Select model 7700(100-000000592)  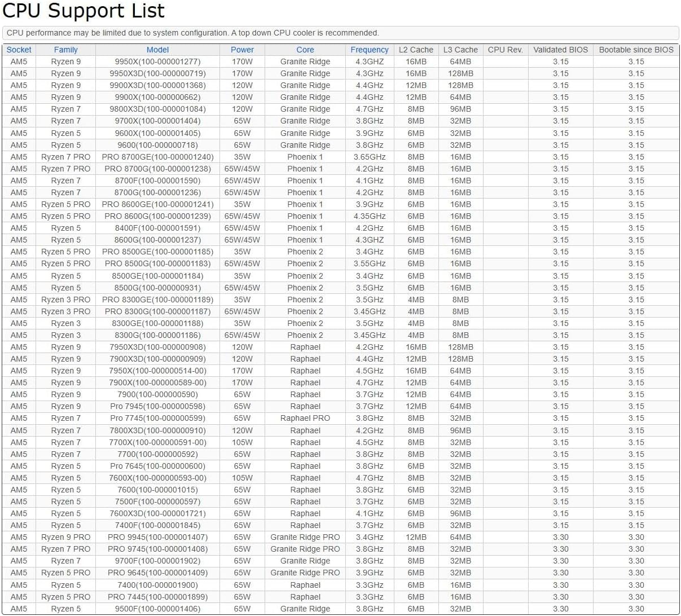pyautogui.click(x=157, y=454)
